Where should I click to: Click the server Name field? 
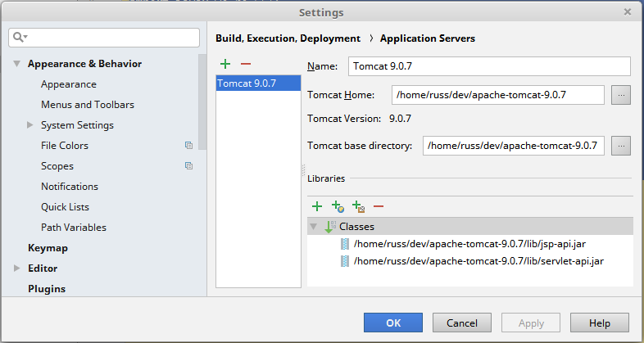[489, 66]
